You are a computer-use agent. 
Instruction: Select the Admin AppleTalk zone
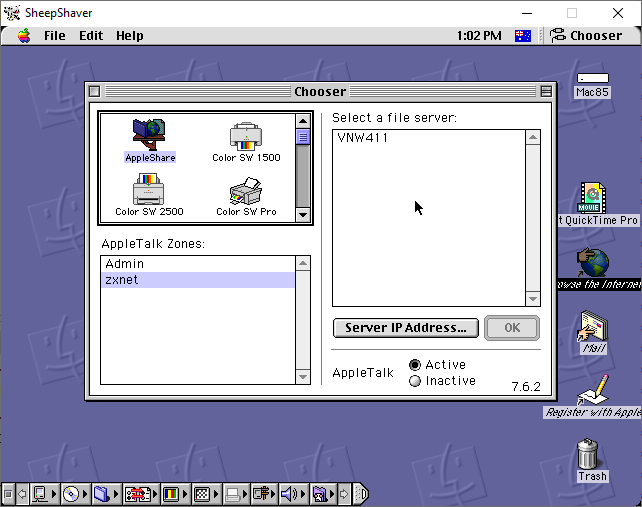point(197,264)
